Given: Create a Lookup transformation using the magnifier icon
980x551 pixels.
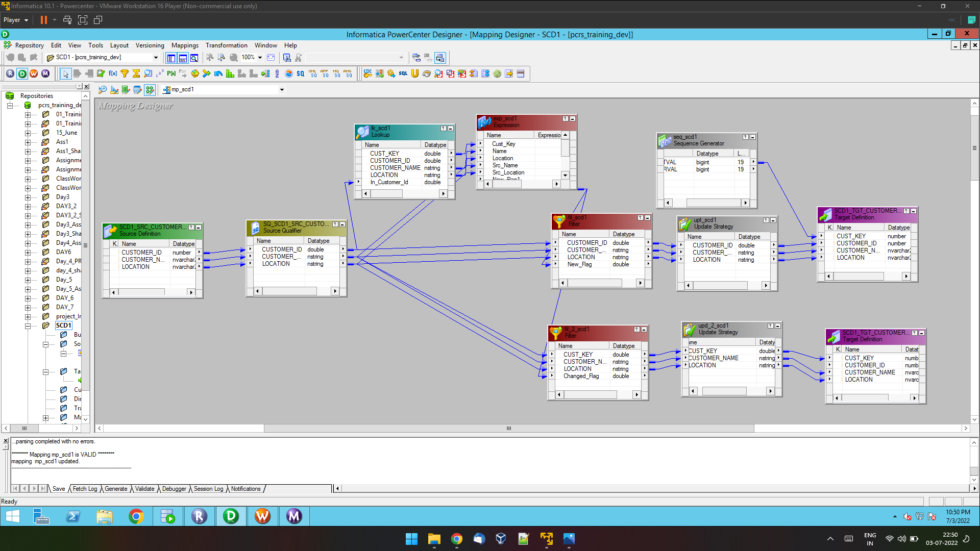Looking at the screenshot, I should click(x=148, y=73).
